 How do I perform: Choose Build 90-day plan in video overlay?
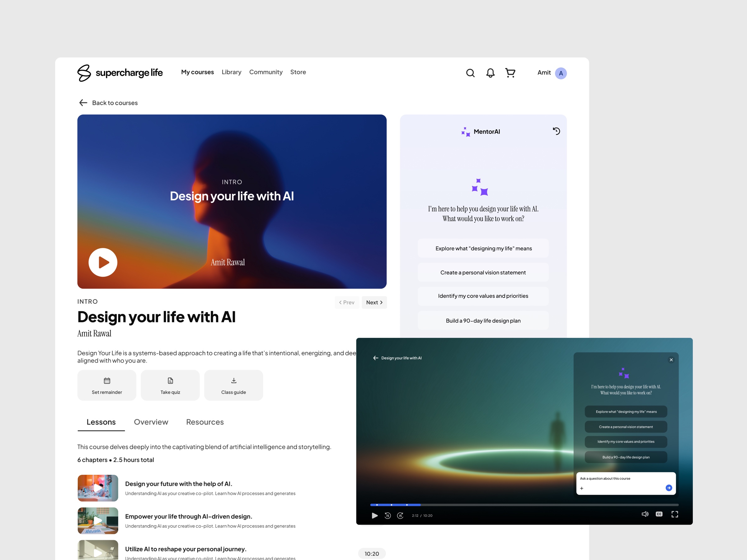tap(626, 457)
